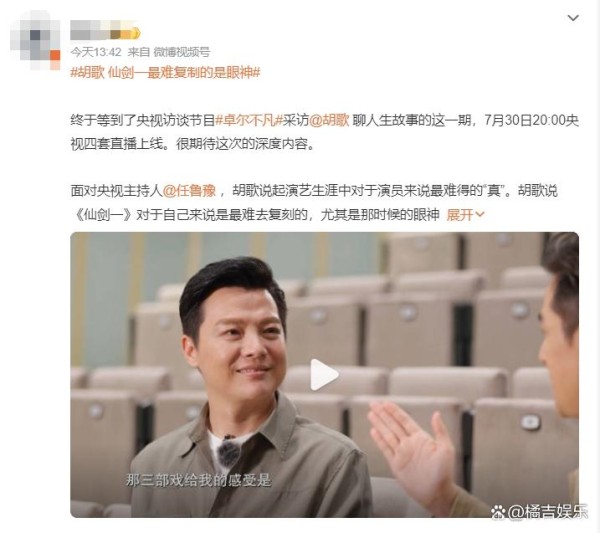Click the lavalier microphone on the shirt
This screenshot has width=600, height=533.
pyautogui.click(x=228, y=452)
